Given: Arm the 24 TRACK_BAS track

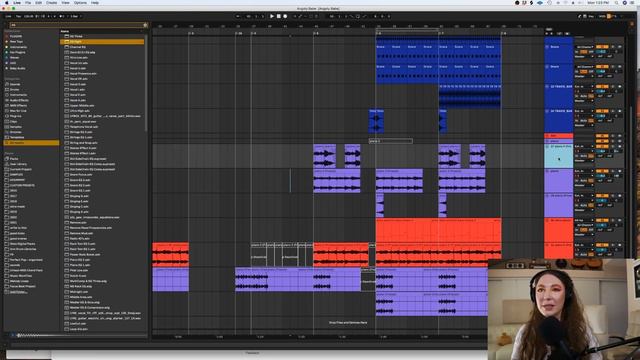Looking at the screenshot, I should coord(620,111).
